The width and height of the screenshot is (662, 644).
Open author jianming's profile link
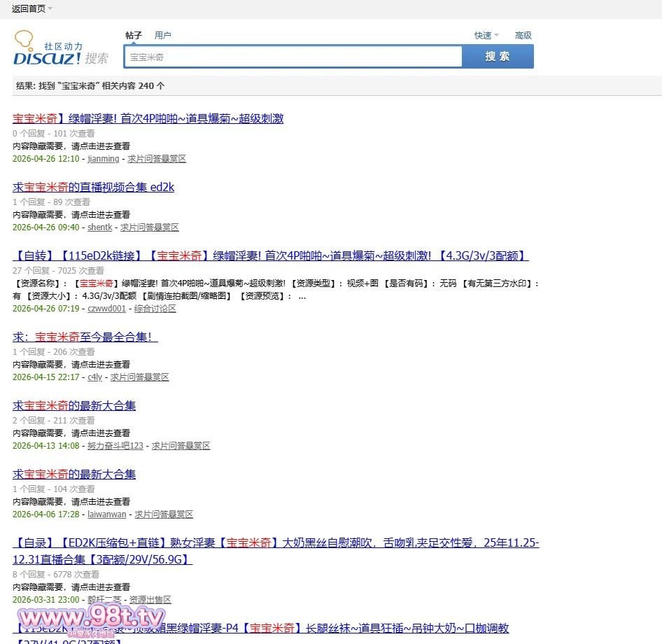tap(103, 159)
